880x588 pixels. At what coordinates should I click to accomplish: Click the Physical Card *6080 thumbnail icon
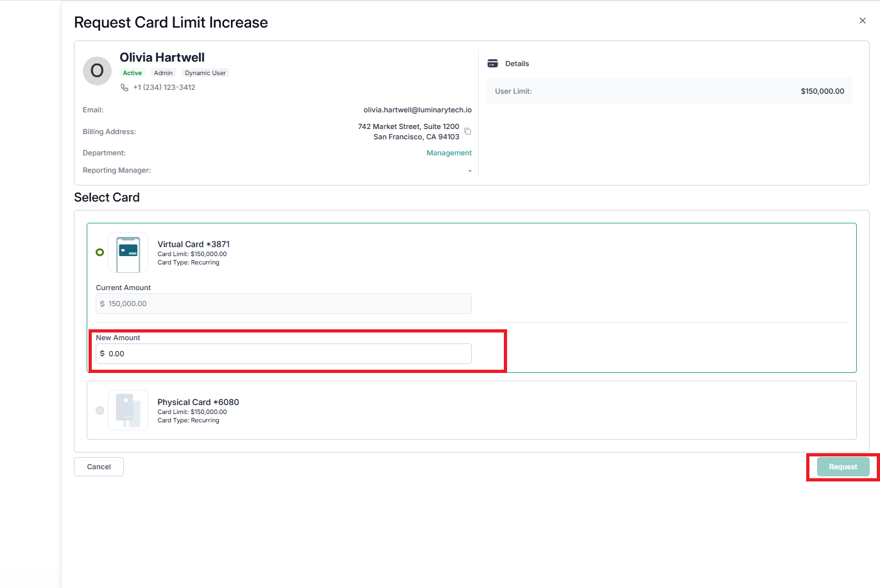click(x=128, y=410)
